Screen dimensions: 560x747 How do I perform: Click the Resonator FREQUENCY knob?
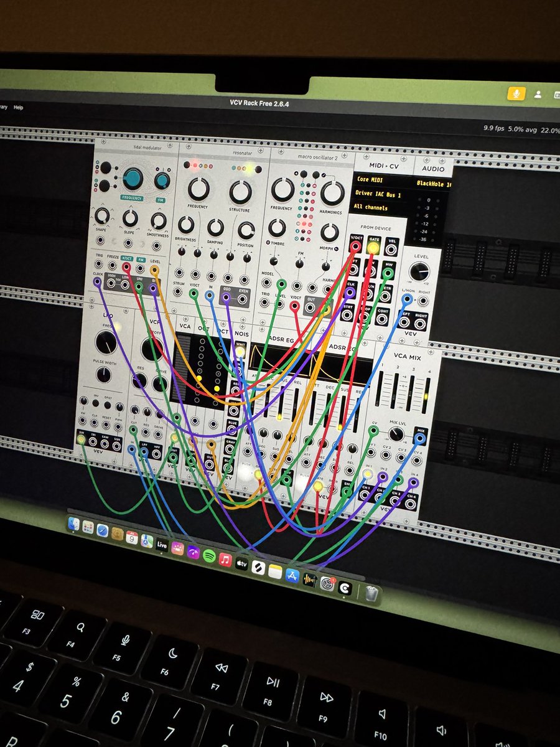(198, 189)
